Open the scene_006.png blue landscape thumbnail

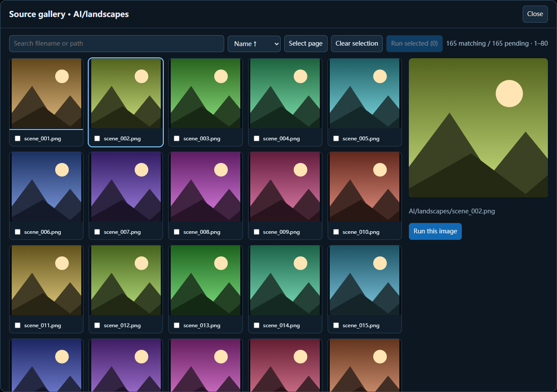[x=46, y=187]
